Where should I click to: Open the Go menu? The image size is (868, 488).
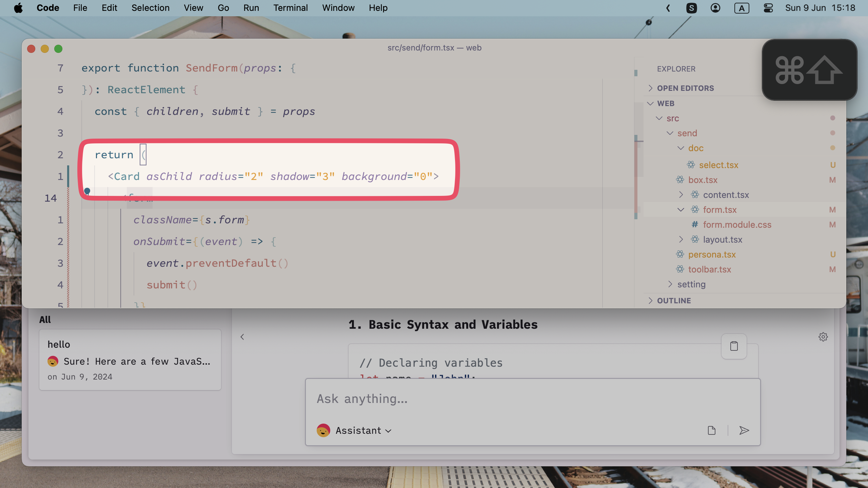(x=223, y=8)
